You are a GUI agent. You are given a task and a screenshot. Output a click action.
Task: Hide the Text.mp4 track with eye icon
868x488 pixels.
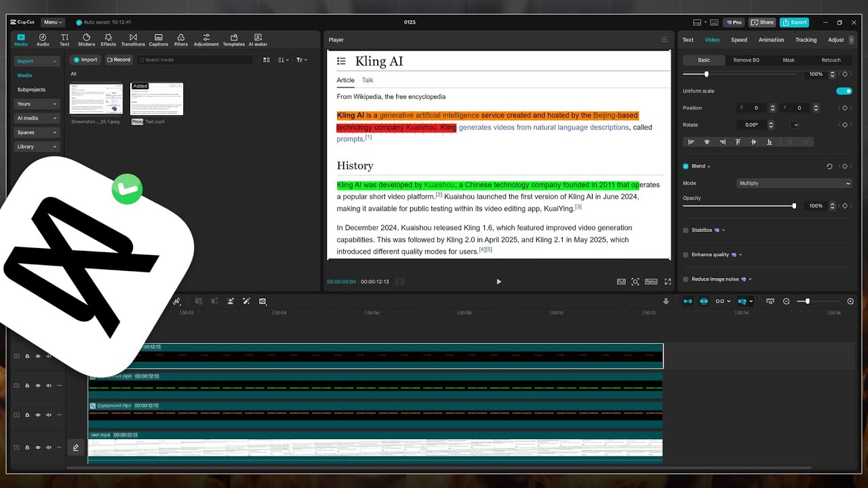[x=38, y=447]
